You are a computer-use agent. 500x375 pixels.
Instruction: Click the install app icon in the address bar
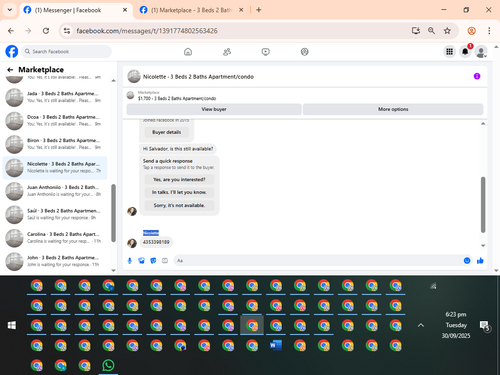tap(416, 31)
